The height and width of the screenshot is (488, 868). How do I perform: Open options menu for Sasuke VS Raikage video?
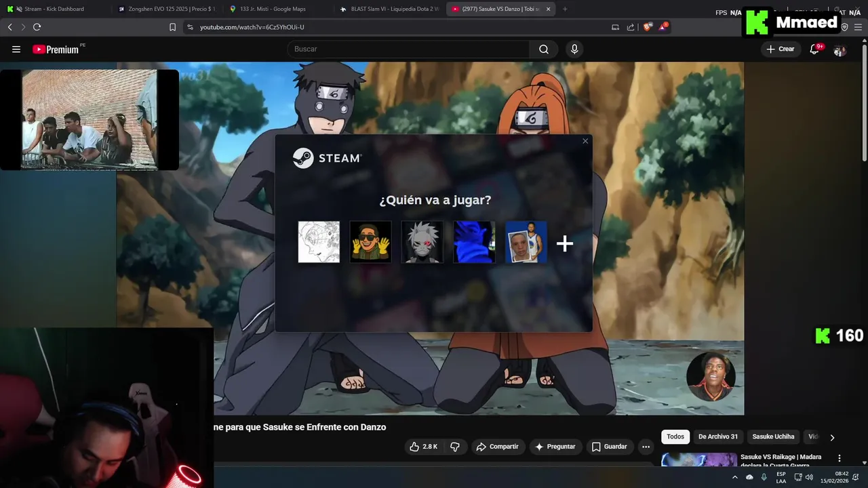pyautogui.click(x=840, y=458)
